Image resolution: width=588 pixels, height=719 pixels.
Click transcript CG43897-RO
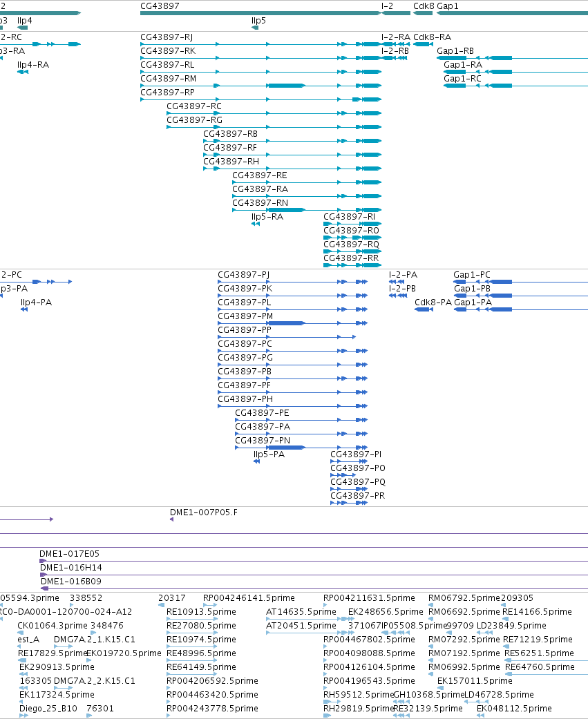pyautogui.click(x=351, y=230)
